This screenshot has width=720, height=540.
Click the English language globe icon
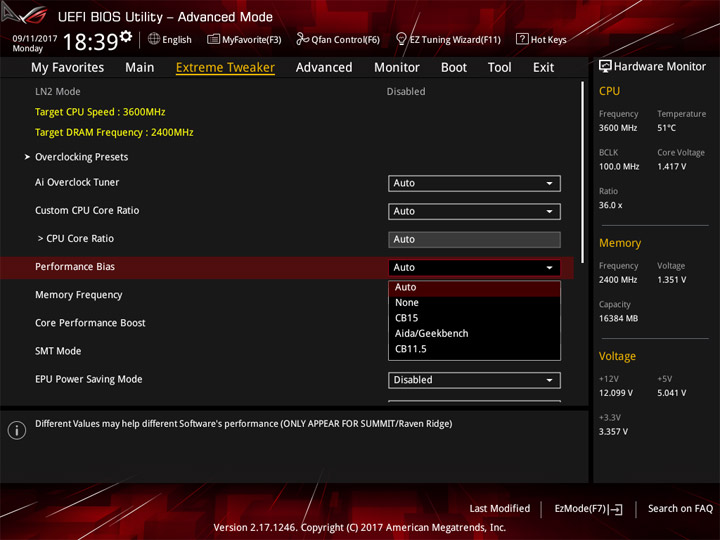[154, 39]
